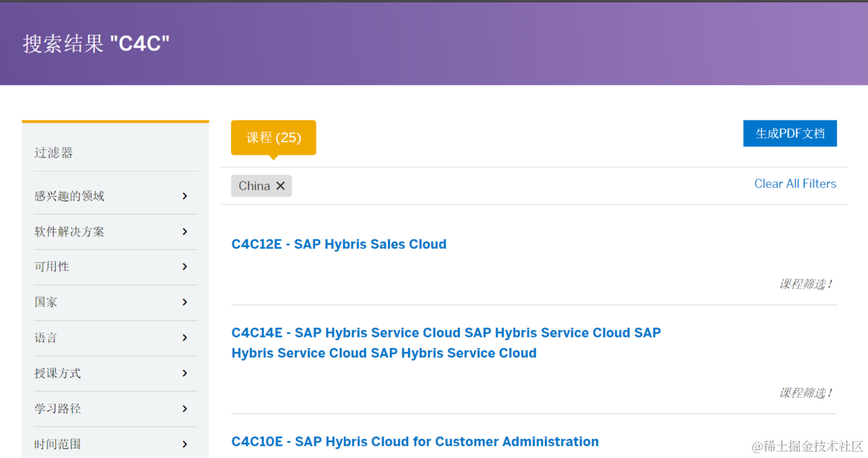
Task: Expand the 软件解决方案 filter chevron
Action: [185, 232]
